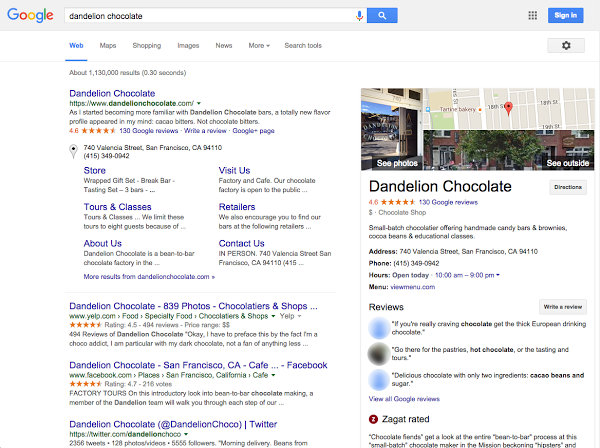
Task: Click the map thumbnail near Tartine bakery
Action: coord(509,109)
